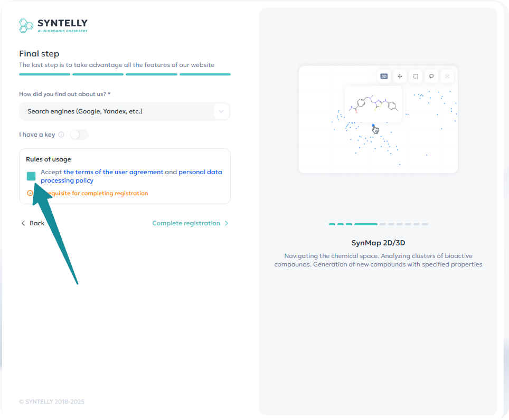
Task: Enable the 'I have a key' toggle
Action: (x=79, y=135)
